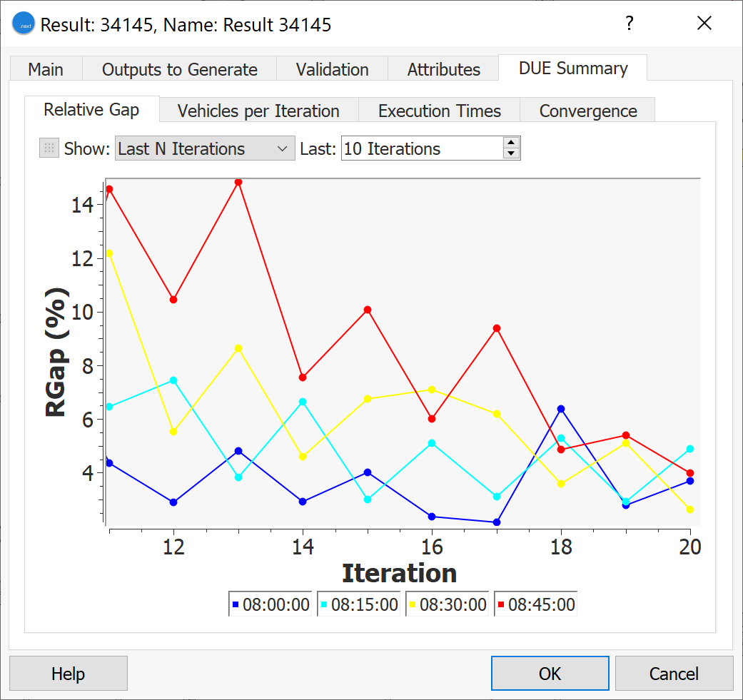
Task: View the Convergence sub-tab
Action: (587, 111)
